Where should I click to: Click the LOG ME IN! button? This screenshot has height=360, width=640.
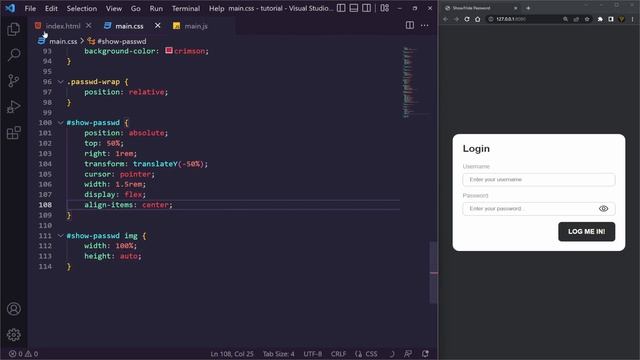click(x=587, y=231)
